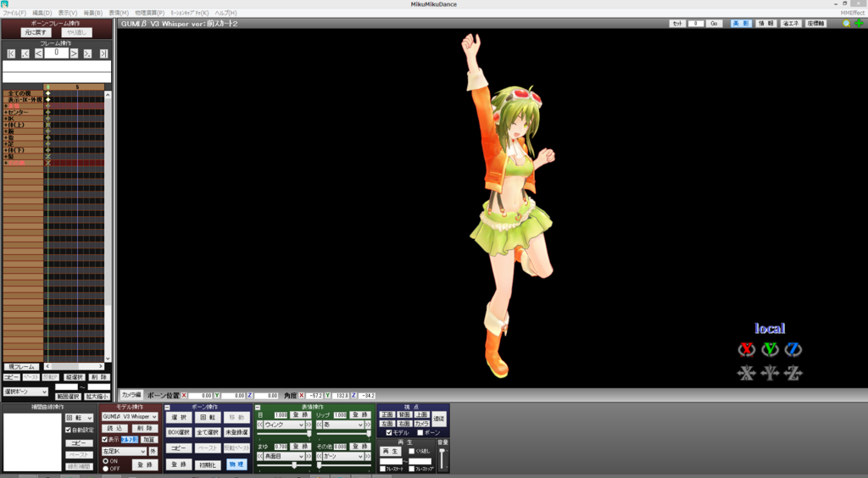The height and width of the screenshot is (478, 868).
Task: Open the 表情(M) menu
Action: click(119, 13)
